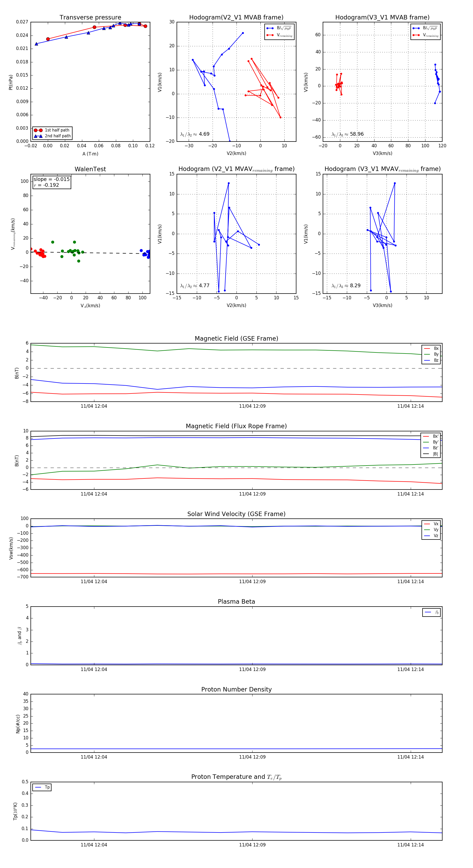This screenshot has width=473, height=868.
Task: Click '11/04 12:14' tick under the Proton Temperature plot
Action: (x=410, y=845)
